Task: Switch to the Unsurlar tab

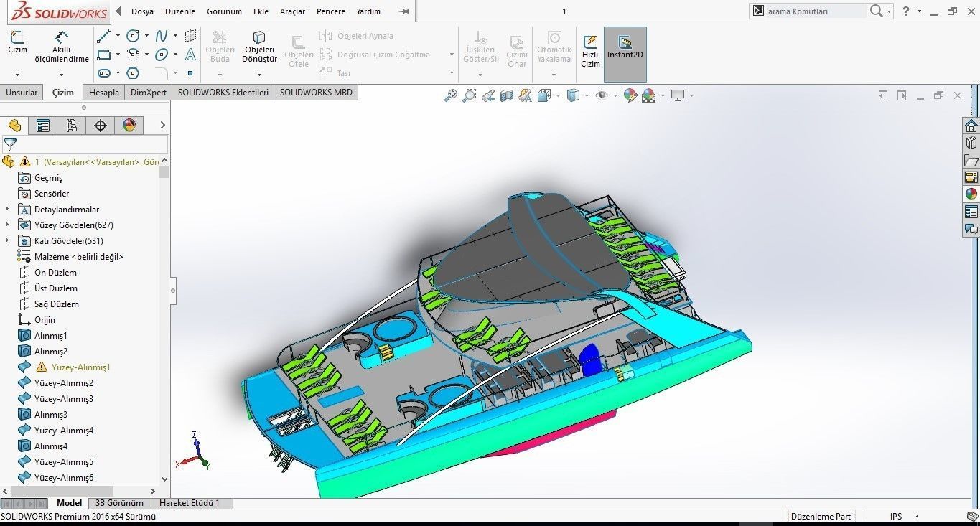Action: 22,93
